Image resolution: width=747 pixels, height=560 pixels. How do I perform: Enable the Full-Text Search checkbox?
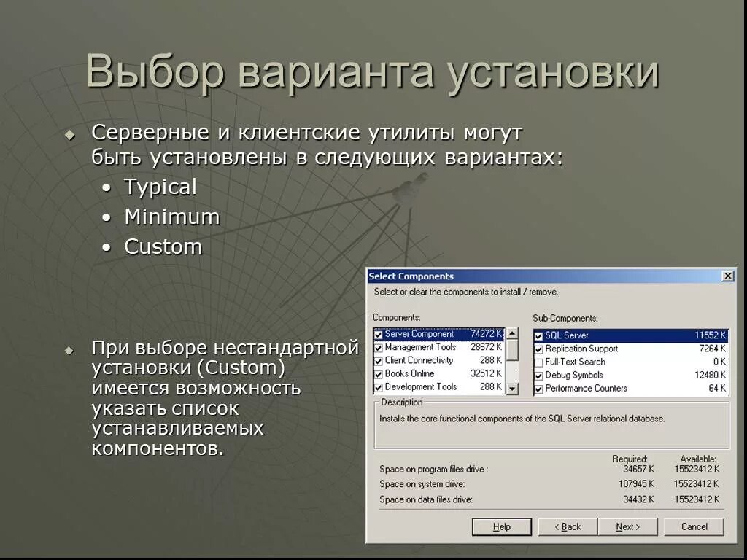tap(539, 363)
